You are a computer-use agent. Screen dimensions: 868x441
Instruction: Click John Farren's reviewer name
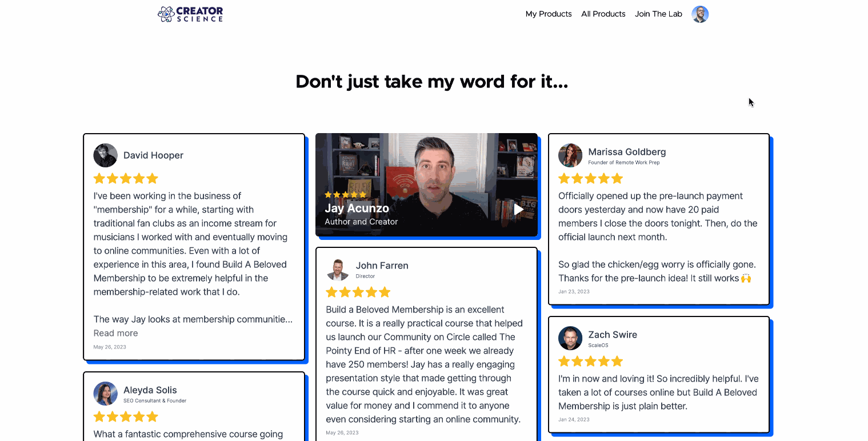pyautogui.click(x=382, y=266)
